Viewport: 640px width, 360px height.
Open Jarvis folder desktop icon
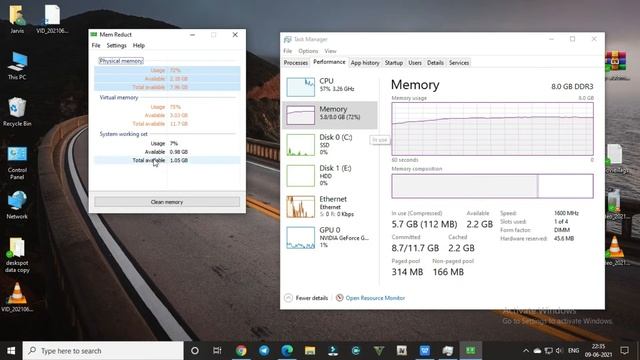pyautogui.click(x=17, y=19)
